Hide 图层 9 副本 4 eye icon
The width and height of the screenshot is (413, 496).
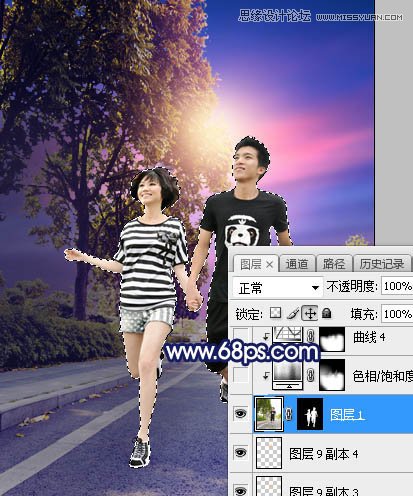241,453
